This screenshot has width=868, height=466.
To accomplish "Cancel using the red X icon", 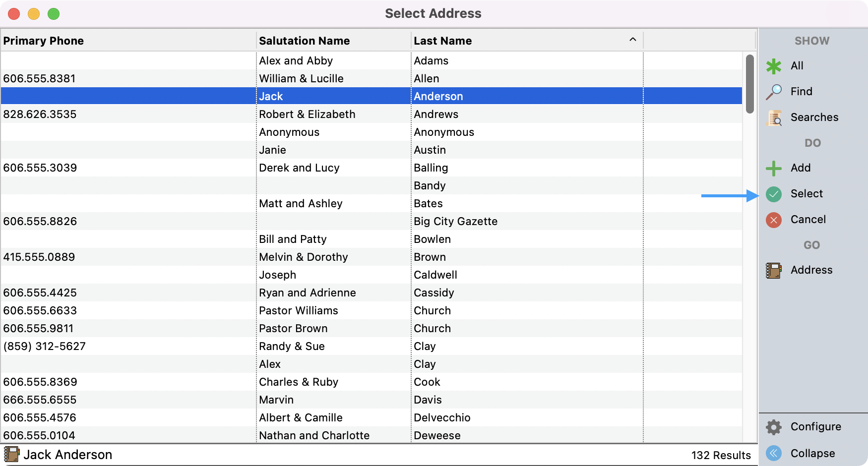I will click(x=774, y=220).
